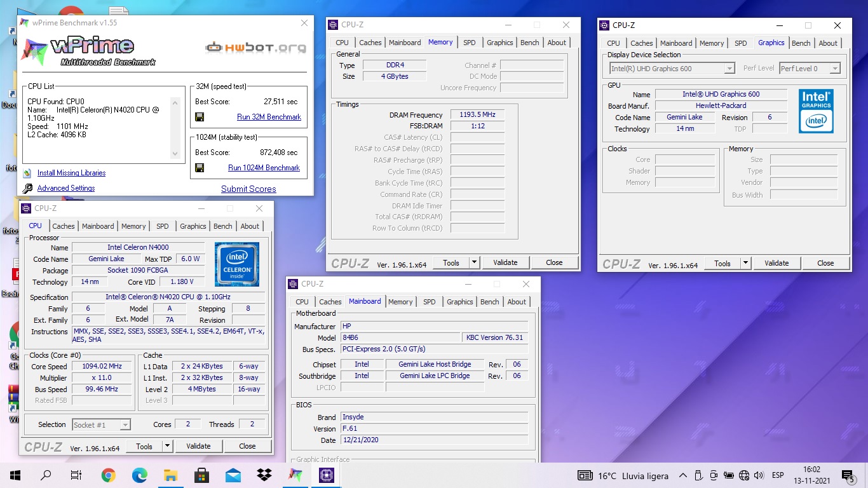Click the Intel Graphics badge in the Graphics window
The width and height of the screenshot is (868, 488).
(816, 111)
